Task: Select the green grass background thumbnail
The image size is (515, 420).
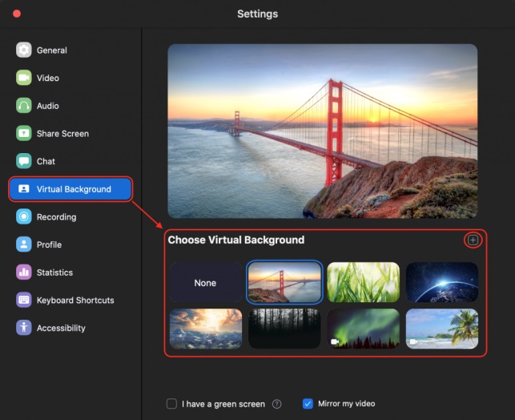Action: pos(364,282)
